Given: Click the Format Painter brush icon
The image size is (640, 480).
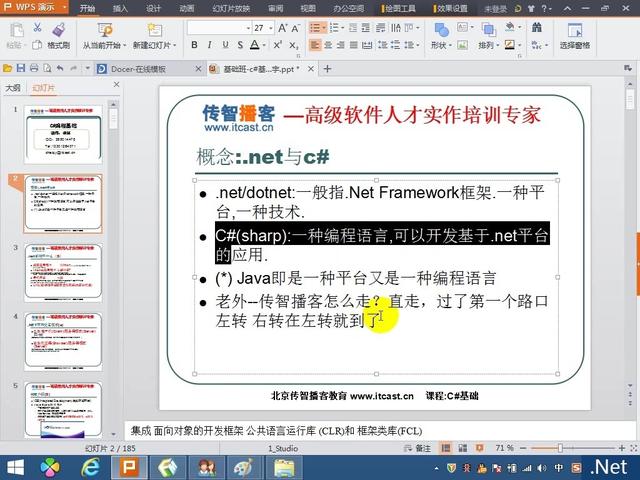Looking at the screenshot, I should (x=59, y=29).
